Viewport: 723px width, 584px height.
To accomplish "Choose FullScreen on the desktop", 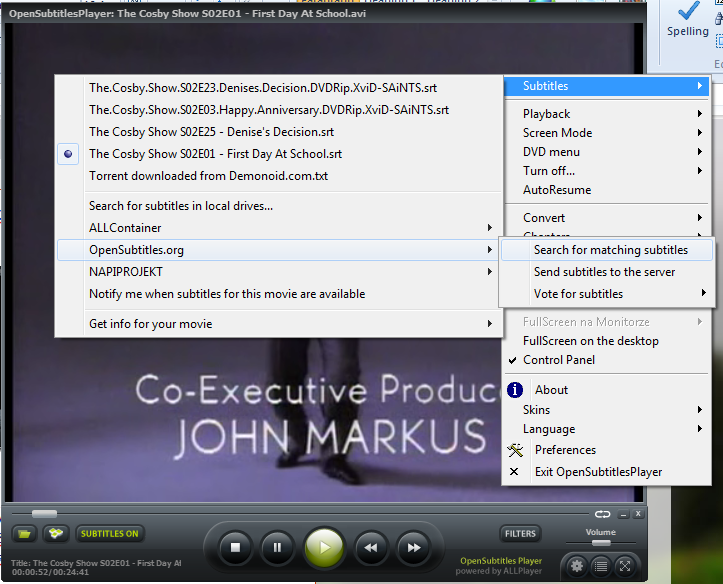I will click(606, 341).
